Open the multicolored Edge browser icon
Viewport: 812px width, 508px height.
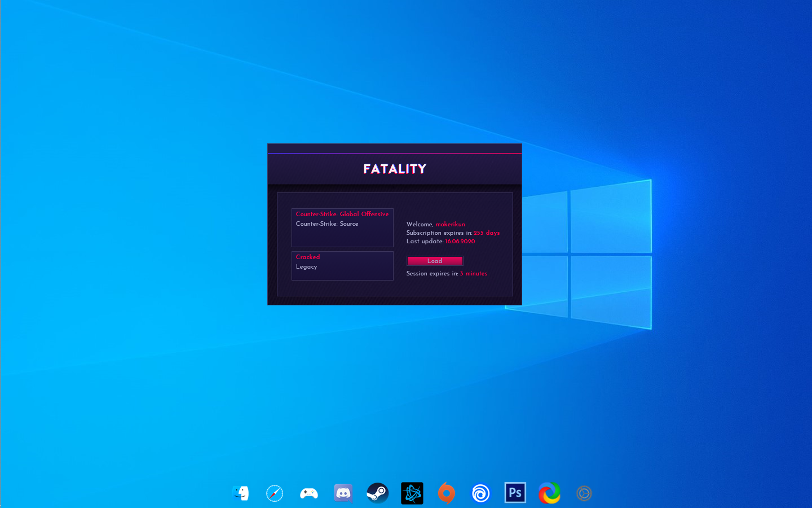pos(550,493)
